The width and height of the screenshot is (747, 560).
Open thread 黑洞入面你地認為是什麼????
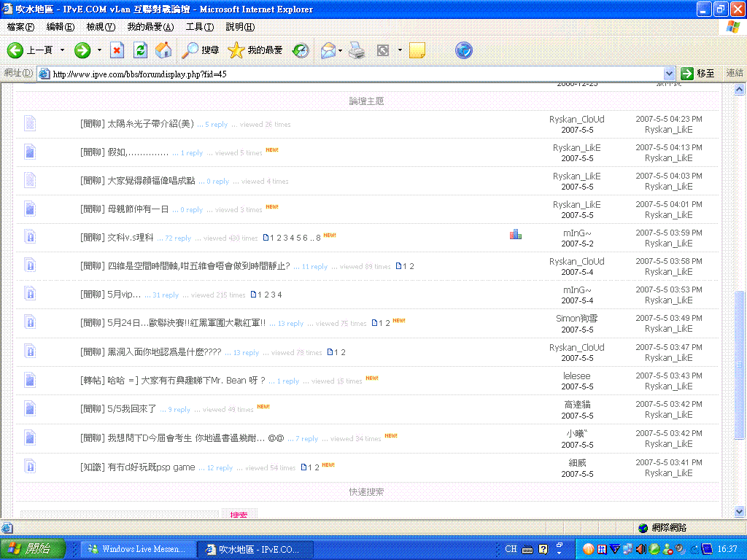164,352
